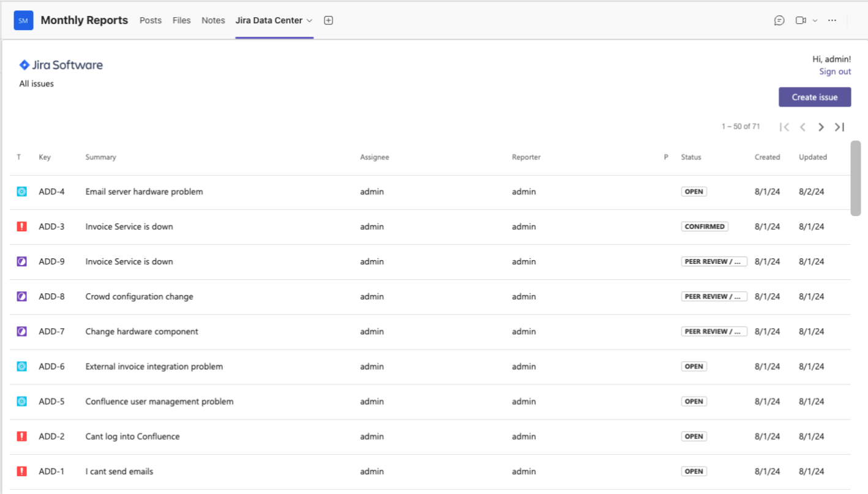
Task: Click the ADD-9 change type icon
Action: click(21, 261)
